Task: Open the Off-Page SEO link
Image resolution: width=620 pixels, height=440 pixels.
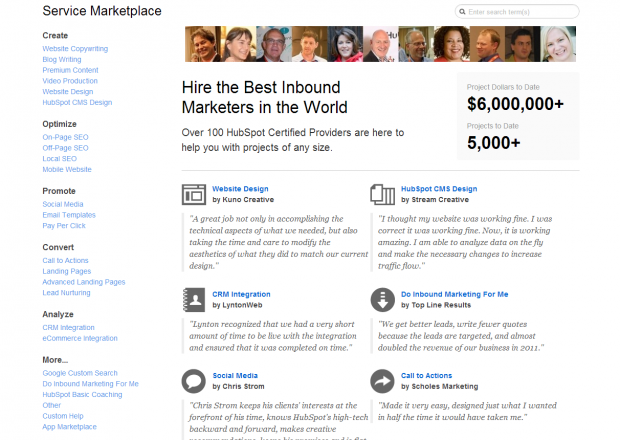Action: 65,148
